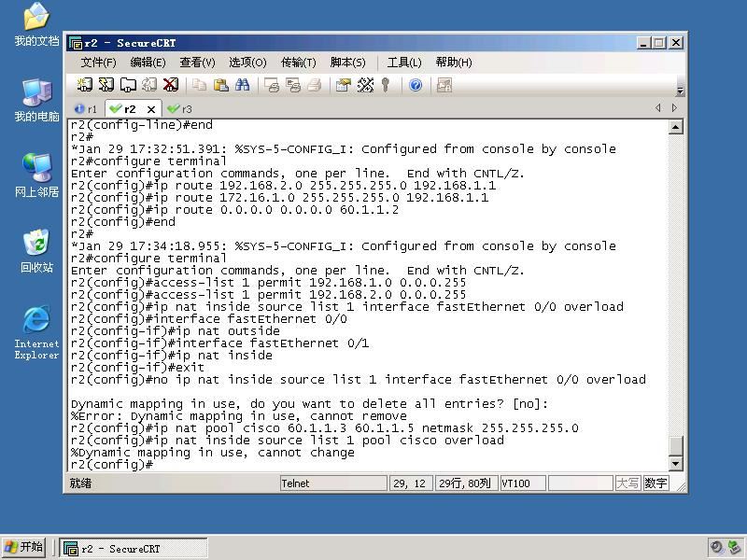Click the Telnet status bar entry
The width and height of the screenshot is (747, 560).
tap(333, 483)
